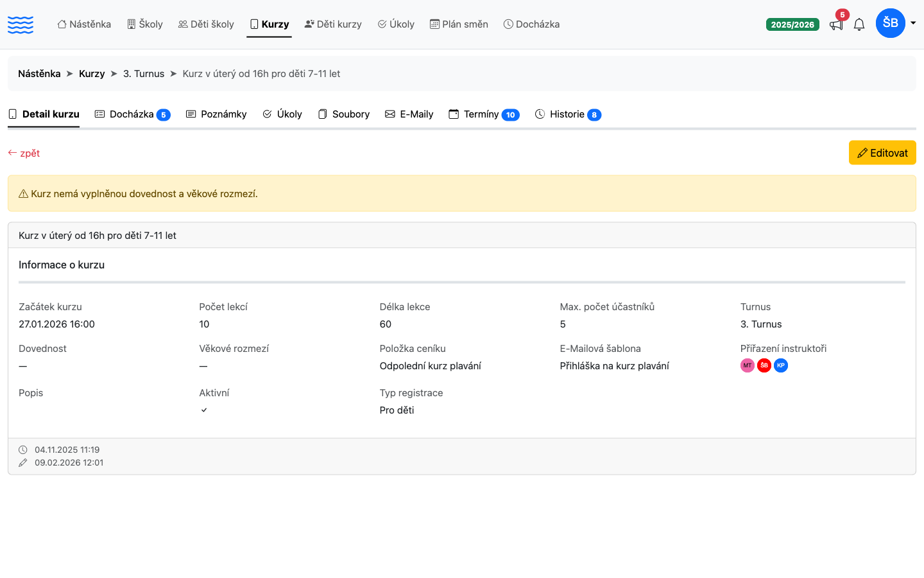The image size is (924, 578).
Task: Select the blue KP instructor badge
Action: point(781,365)
